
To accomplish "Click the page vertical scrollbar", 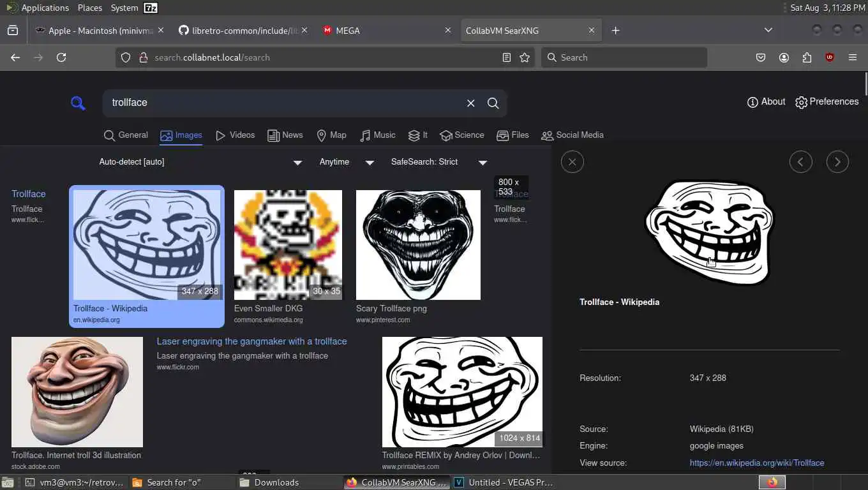I will coord(865,83).
